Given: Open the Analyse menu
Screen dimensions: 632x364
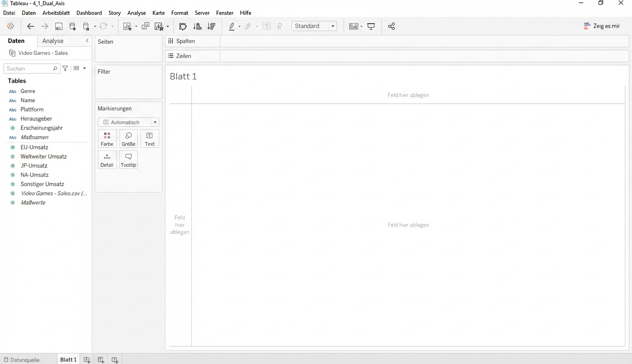Looking at the screenshot, I should (x=136, y=13).
